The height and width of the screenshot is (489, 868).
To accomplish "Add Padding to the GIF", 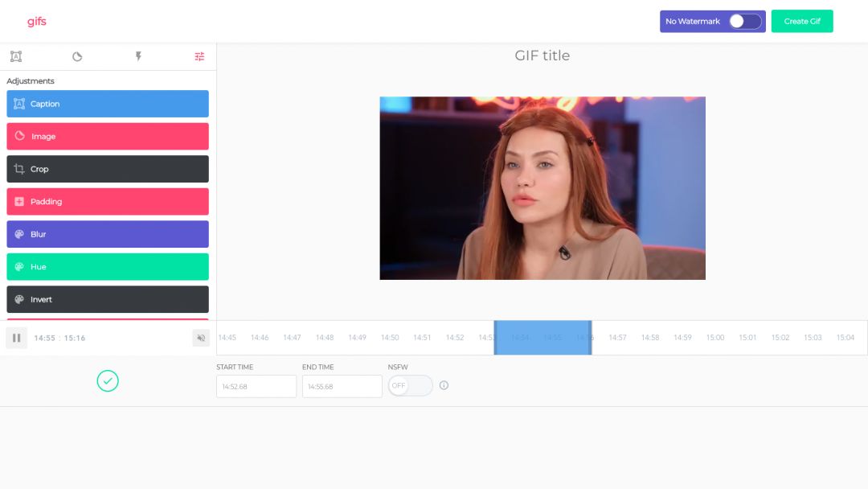I will pos(108,202).
